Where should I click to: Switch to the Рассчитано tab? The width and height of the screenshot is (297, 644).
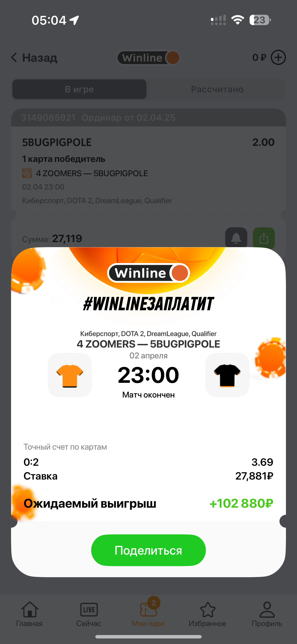217,89
